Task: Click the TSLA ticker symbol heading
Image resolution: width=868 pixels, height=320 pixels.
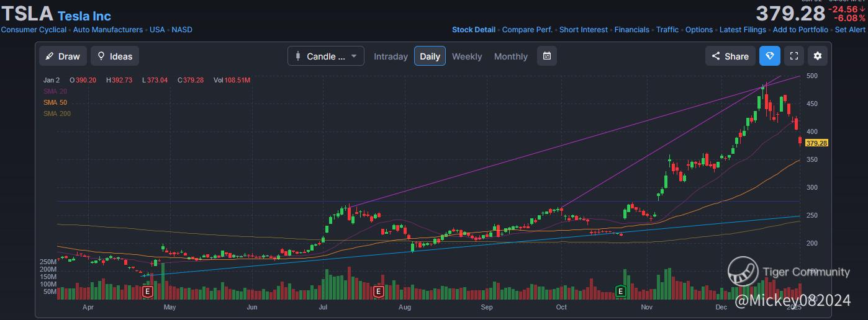Action: (27, 15)
